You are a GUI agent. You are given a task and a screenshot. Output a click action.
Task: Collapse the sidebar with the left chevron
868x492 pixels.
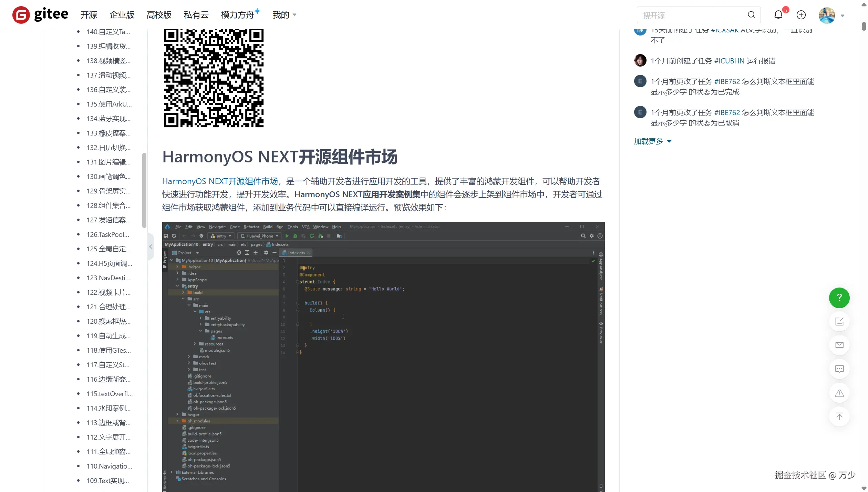click(151, 246)
